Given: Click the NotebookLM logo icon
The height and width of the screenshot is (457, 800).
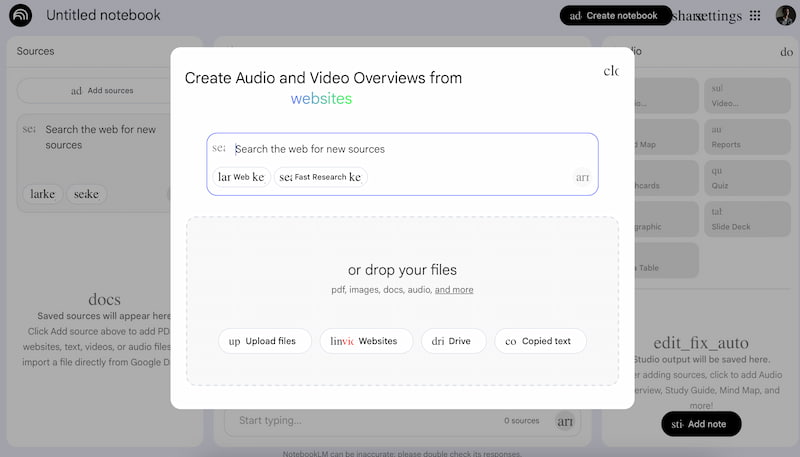Looking at the screenshot, I should [x=20, y=16].
